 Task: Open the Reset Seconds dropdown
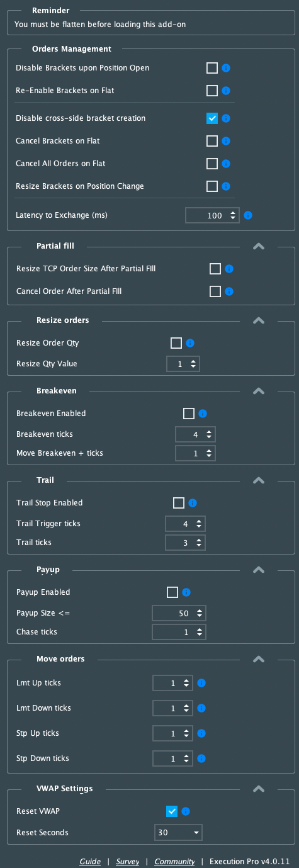click(178, 833)
